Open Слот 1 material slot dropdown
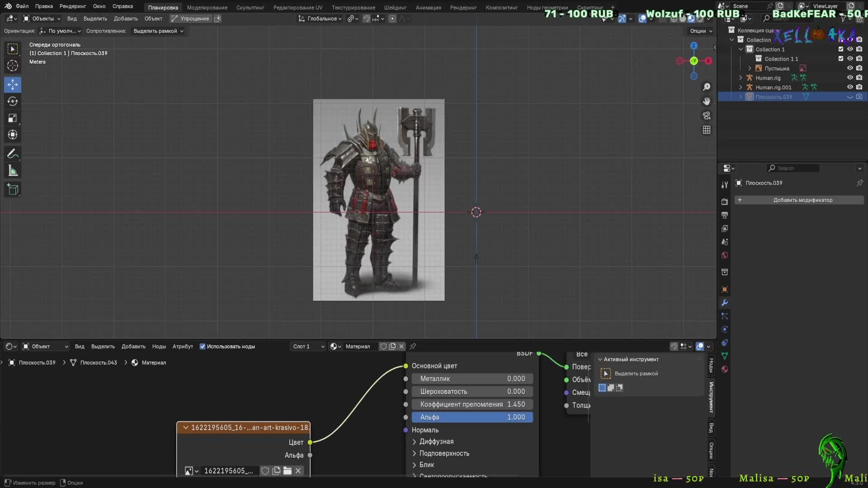Viewport: 868px width, 488px height. pos(308,347)
